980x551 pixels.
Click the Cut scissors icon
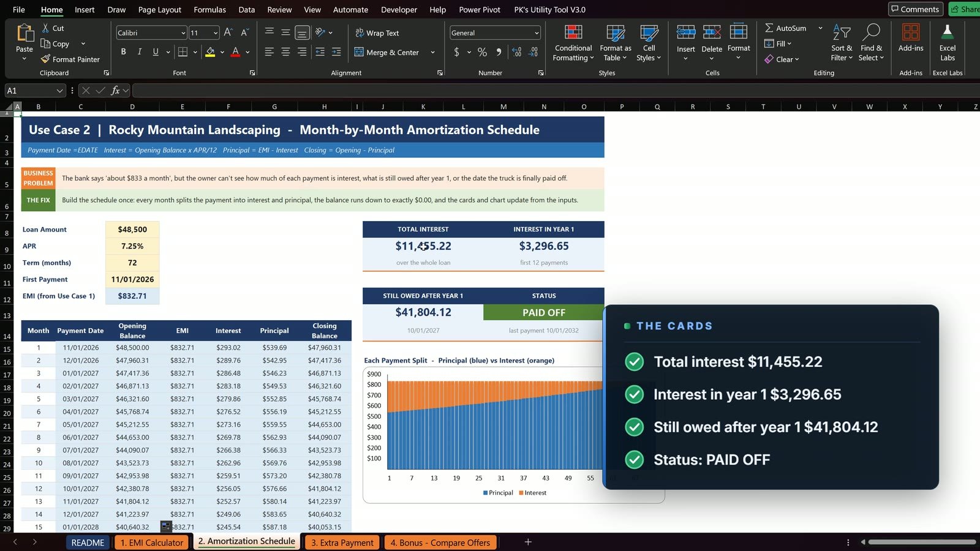coord(45,28)
